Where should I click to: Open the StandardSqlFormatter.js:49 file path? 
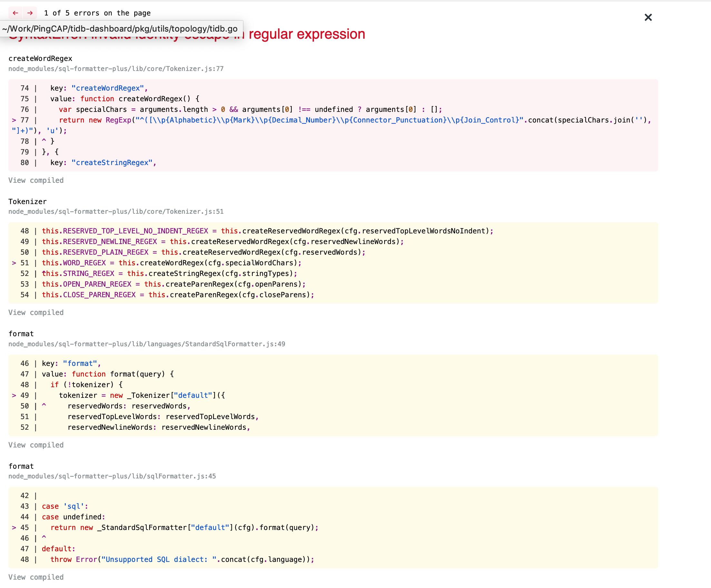tap(147, 344)
